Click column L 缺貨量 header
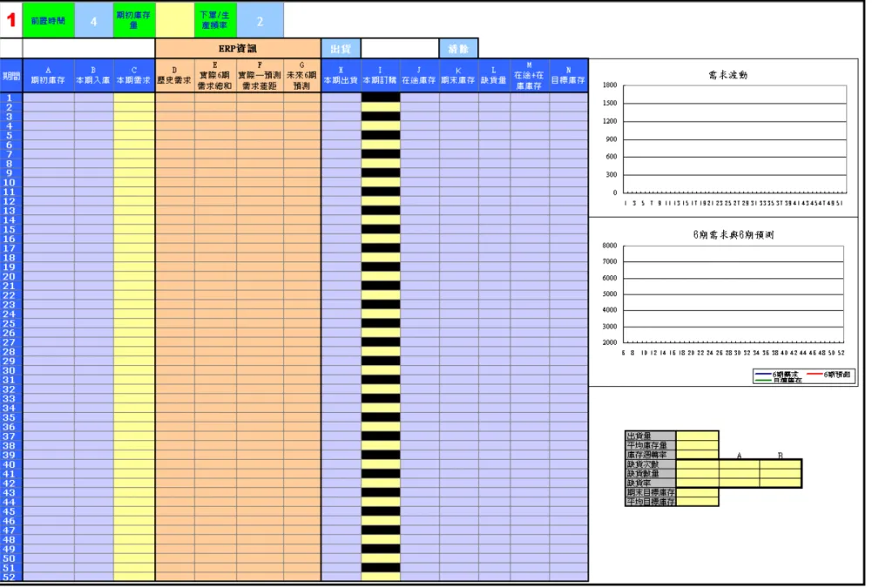The height and width of the screenshot is (588, 872). pos(494,76)
